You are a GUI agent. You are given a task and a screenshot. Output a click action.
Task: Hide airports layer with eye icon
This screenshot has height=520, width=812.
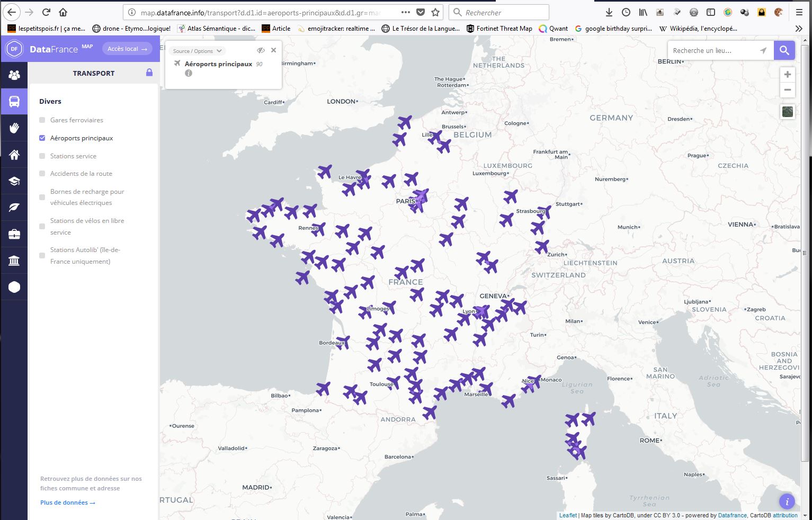(x=261, y=50)
